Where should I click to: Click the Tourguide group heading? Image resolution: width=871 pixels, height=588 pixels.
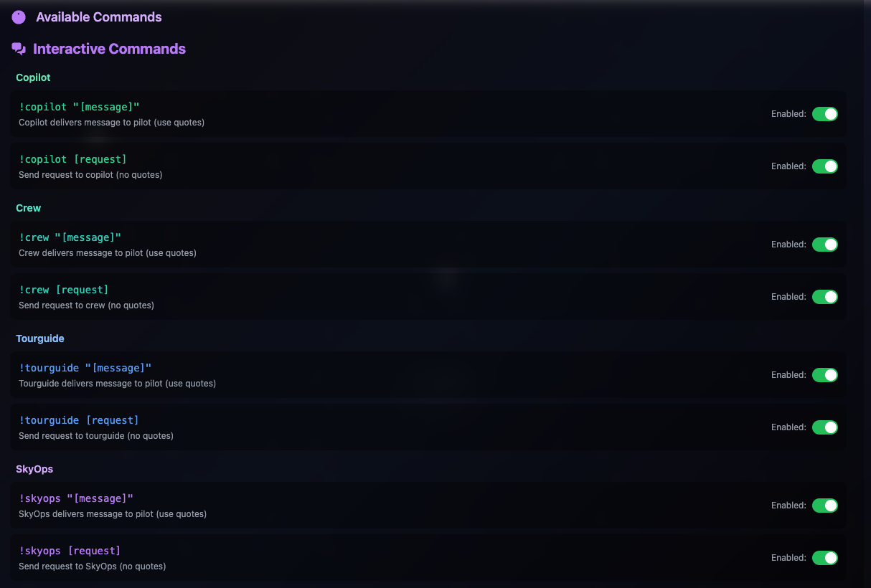click(x=40, y=338)
